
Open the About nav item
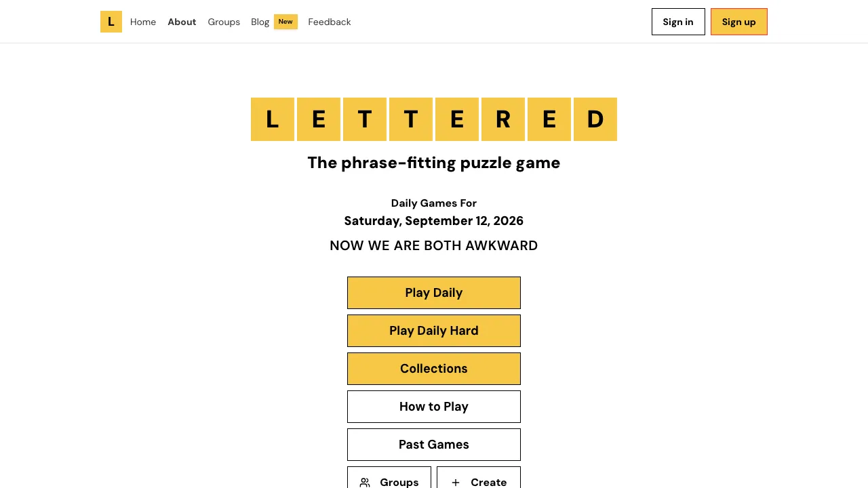pos(182,22)
